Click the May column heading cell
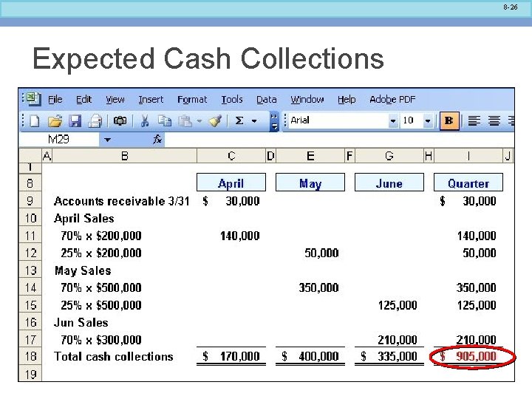Screen dimensions: 532x399 pyautogui.click(x=310, y=183)
